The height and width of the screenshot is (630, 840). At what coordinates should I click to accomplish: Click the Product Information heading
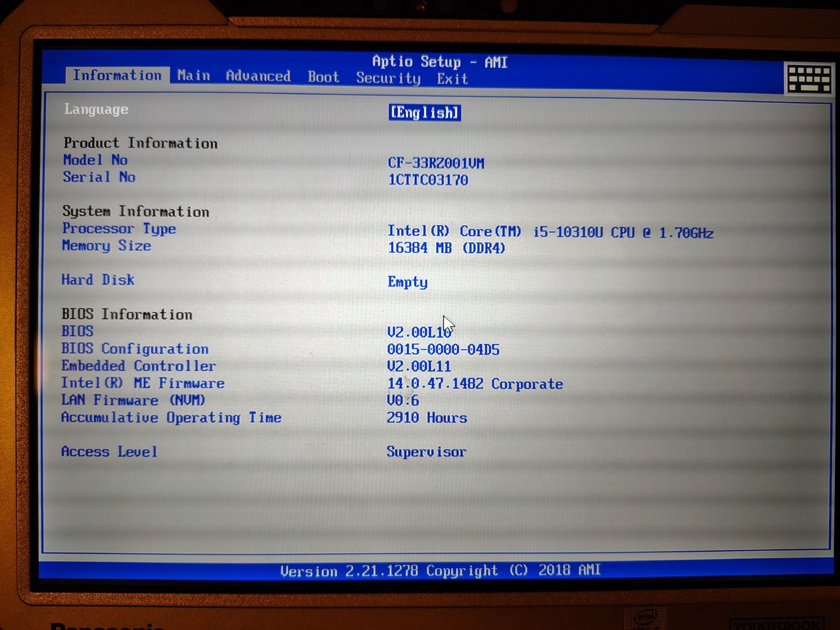140,143
